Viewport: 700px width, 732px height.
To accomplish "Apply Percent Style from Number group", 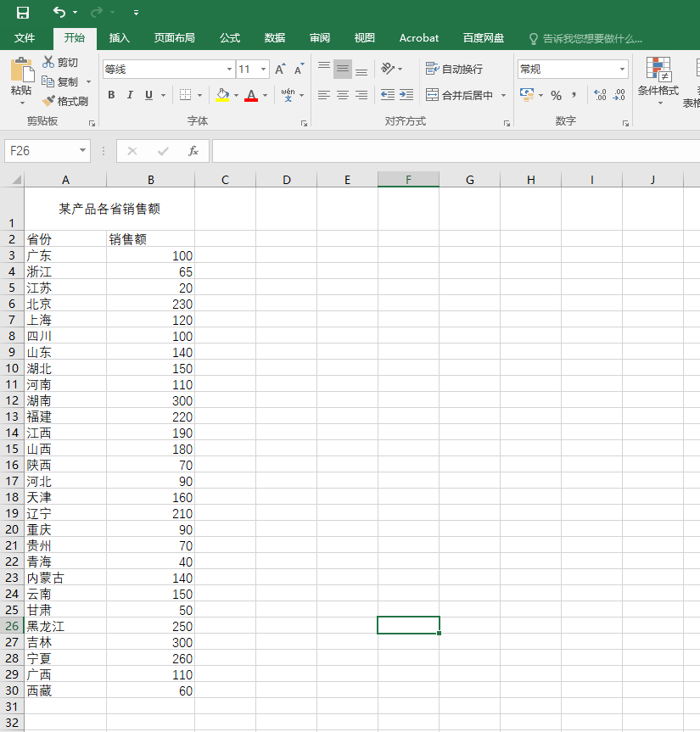I will coord(556,95).
